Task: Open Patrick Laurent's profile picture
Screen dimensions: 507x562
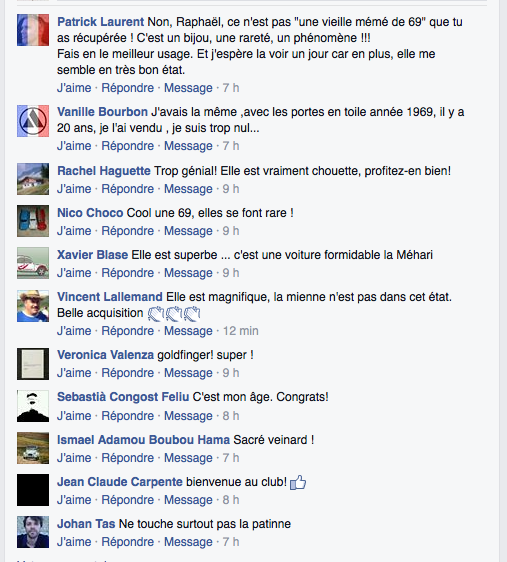Action: click(x=33, y=30)
